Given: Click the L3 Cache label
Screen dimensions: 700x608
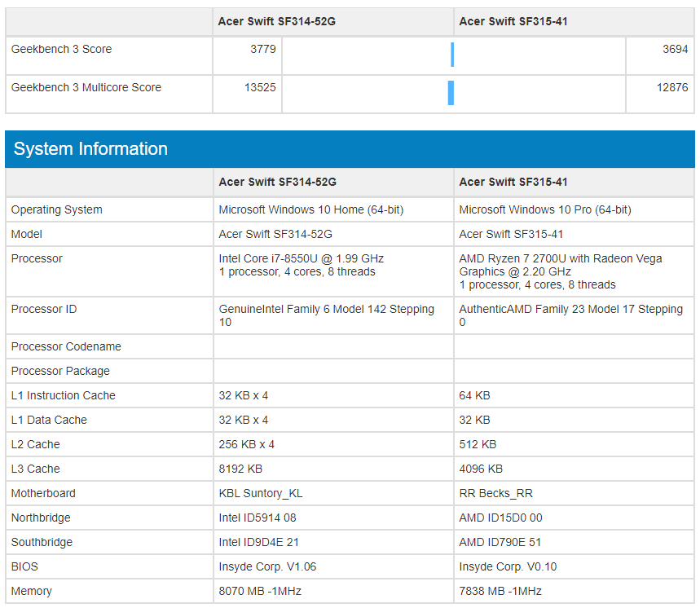Looking at the screenshot, I should point(35,469).
